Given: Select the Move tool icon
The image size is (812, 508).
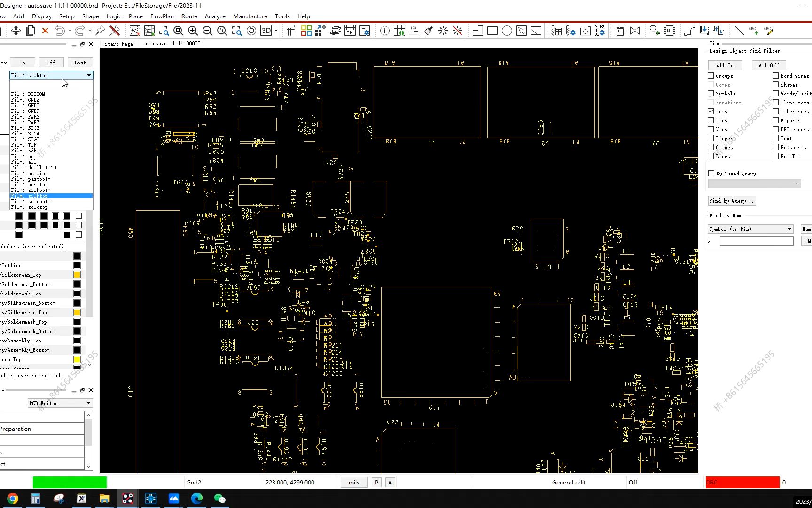Looking at the screenshot, I should click(x=16, y=31).
